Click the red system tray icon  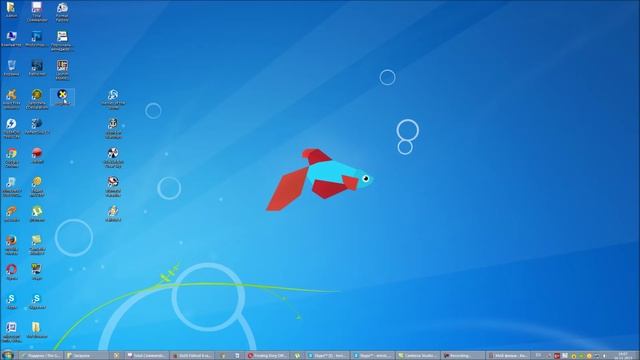tap(557, 356)
